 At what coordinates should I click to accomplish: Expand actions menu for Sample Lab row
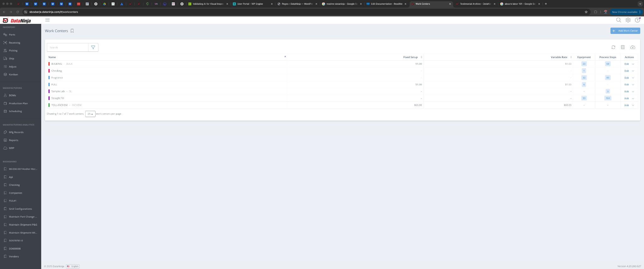(633, 92)
